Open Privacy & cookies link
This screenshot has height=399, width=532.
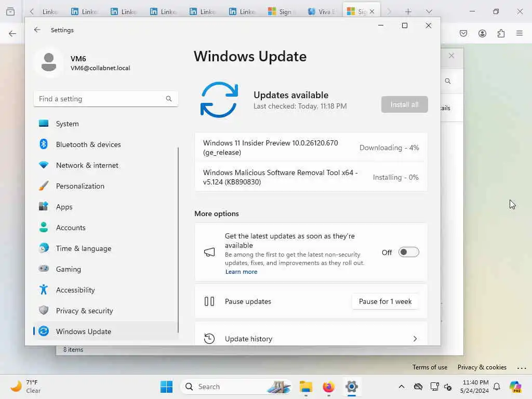click(x=482, y=367)
